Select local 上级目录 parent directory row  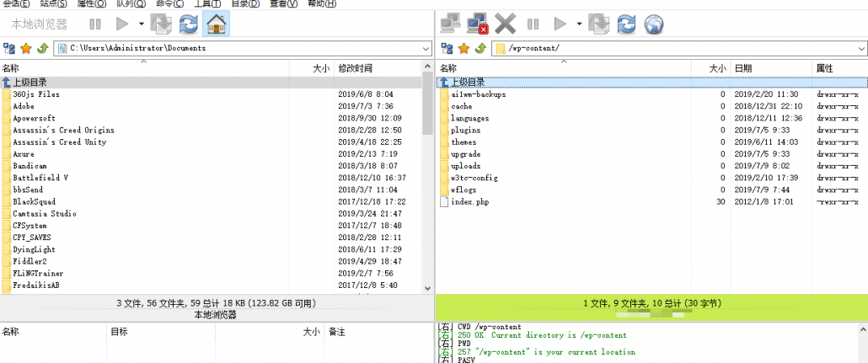tap(211, 83)
